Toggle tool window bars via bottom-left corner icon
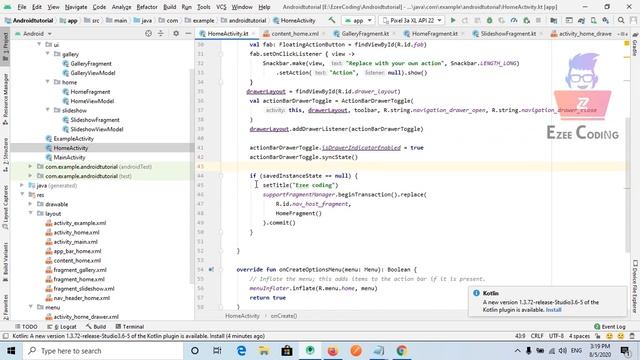 (x=5, y=336)
